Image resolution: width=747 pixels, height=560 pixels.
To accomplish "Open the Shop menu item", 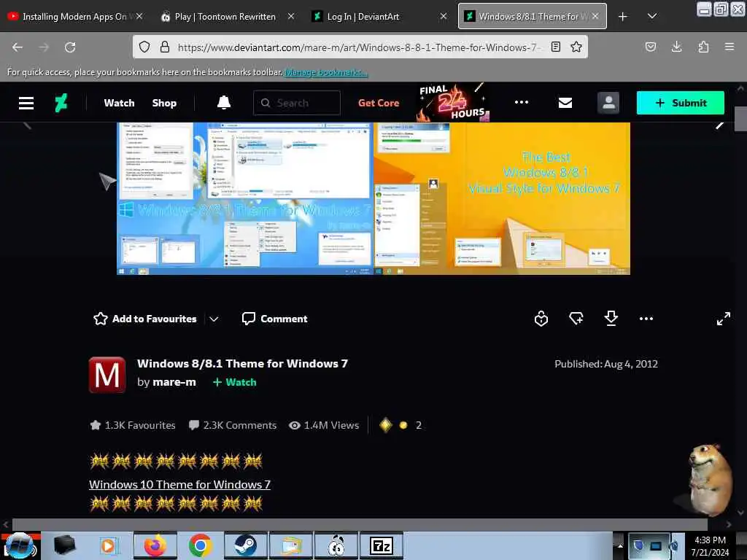I will click(164, 103).
